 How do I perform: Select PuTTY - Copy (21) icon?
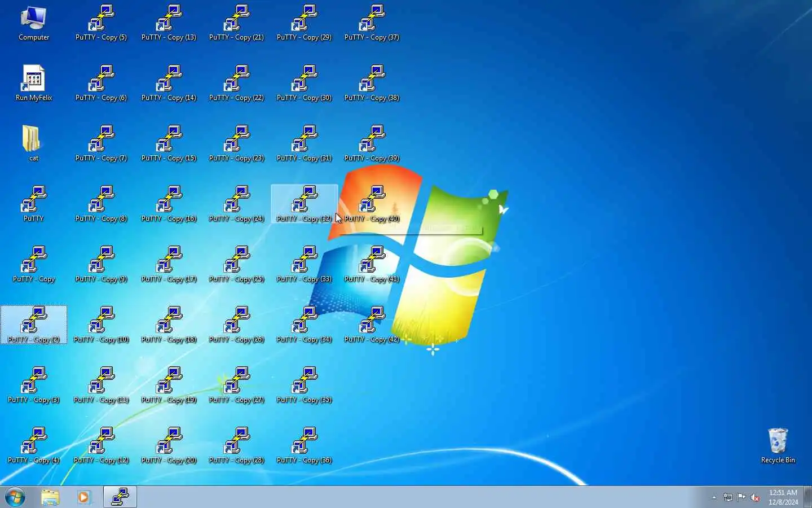click(237, 24)
